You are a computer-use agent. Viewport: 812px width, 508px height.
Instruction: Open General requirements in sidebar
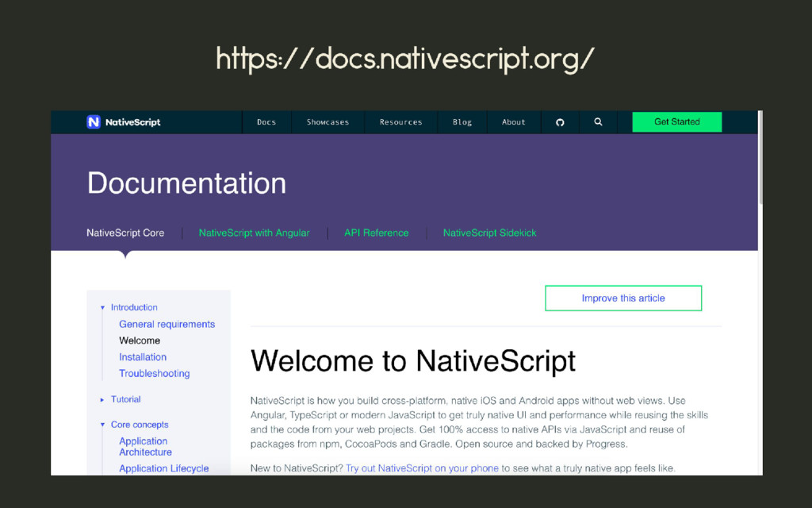[167, 324]
